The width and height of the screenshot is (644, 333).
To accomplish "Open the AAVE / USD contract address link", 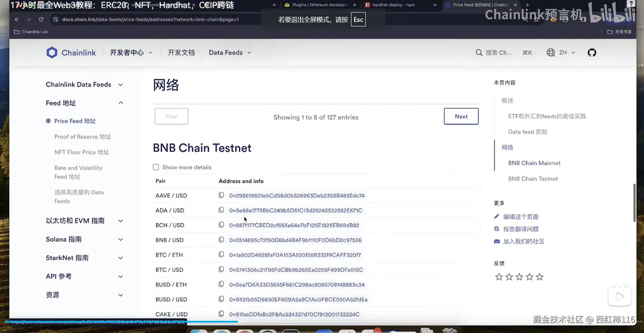I will (x=297, y=196).
